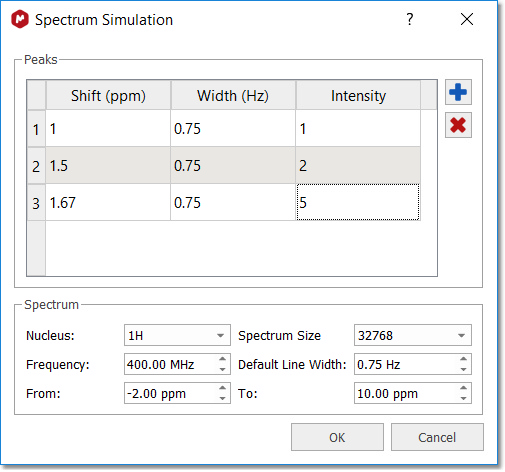The height and width of the screenshot is (472, 505).
Task: Increase the To ppm value
Action: 463,388
